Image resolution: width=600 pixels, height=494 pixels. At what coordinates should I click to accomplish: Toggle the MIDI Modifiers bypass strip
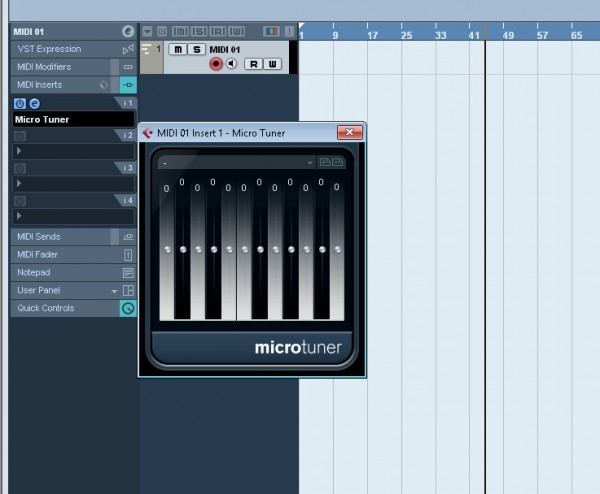click(115, 67)
